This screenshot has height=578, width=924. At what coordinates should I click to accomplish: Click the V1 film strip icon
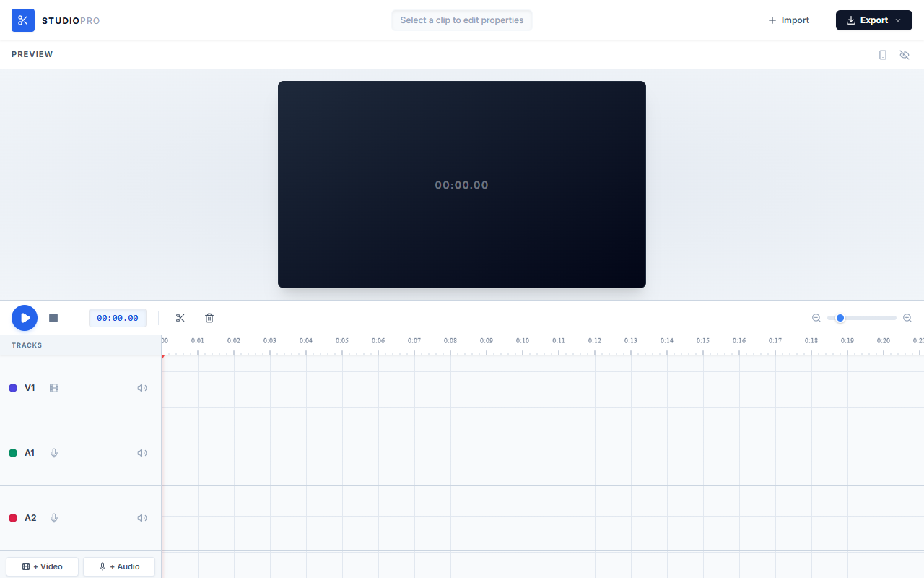tap(54, 388)
